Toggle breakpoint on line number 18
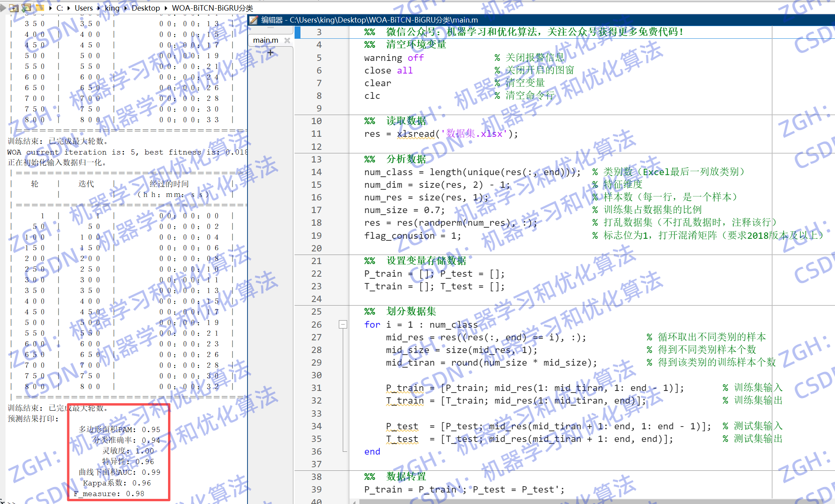Image resolution: width=835 pixels, height=504 pixels. point(316,223)
